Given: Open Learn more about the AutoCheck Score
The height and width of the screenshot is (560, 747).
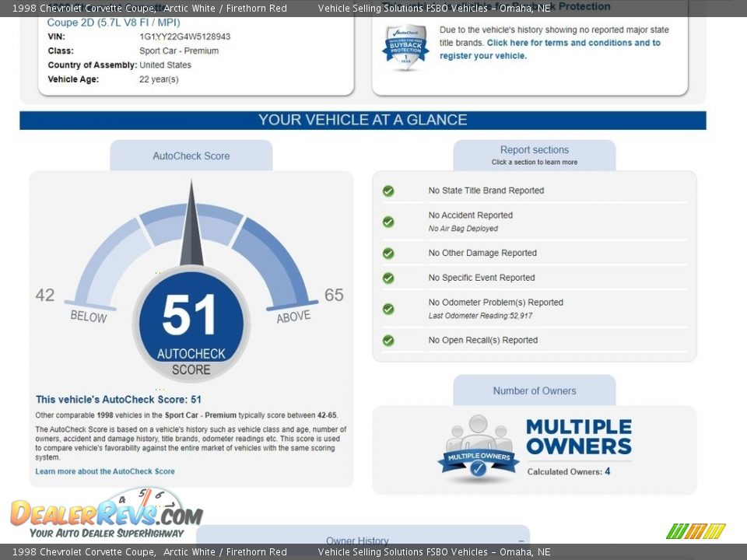Looking at the screenshot, I should click(x=105, y=471).
